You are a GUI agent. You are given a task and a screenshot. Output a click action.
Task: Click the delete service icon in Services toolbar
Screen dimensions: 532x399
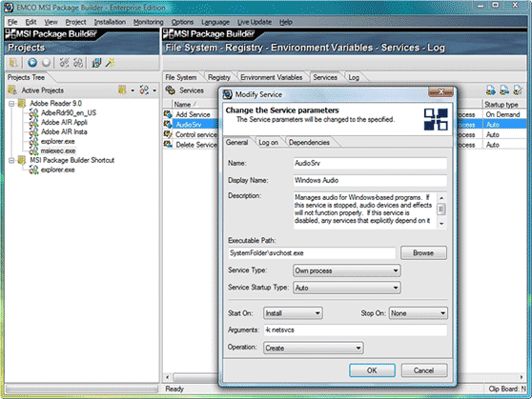[504, 90]
